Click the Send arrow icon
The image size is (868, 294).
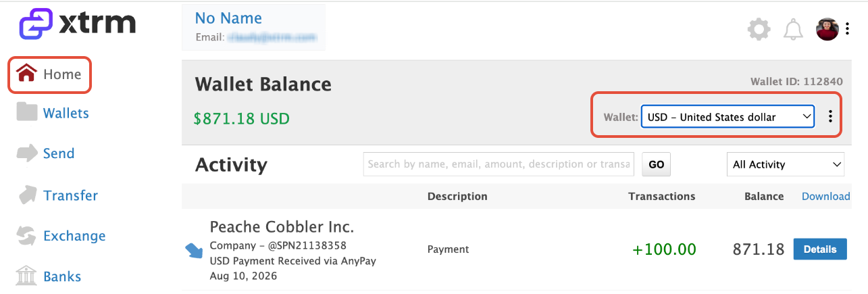[26, 153]
